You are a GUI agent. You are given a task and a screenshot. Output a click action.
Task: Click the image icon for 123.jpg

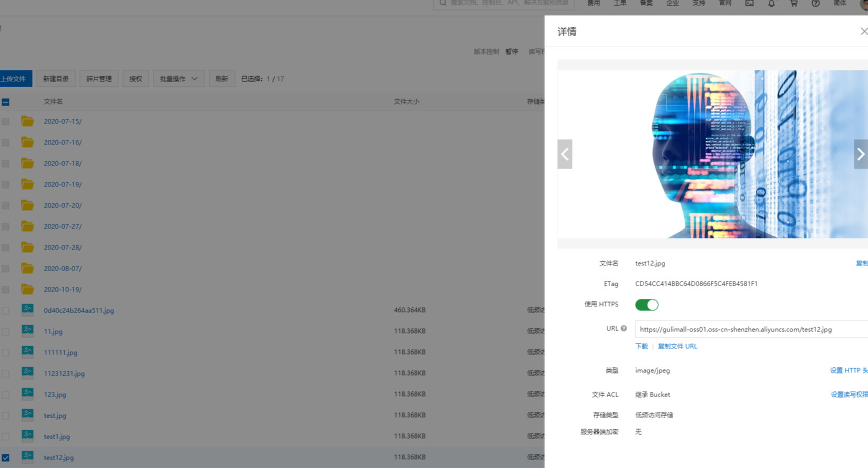point(27,394)
